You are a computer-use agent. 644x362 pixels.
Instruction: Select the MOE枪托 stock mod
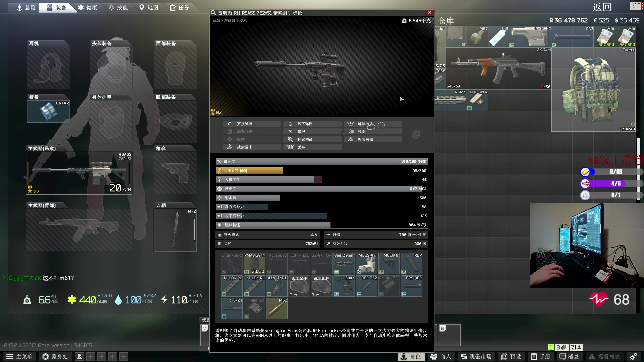pyautogui.click(x=389, y=263)
